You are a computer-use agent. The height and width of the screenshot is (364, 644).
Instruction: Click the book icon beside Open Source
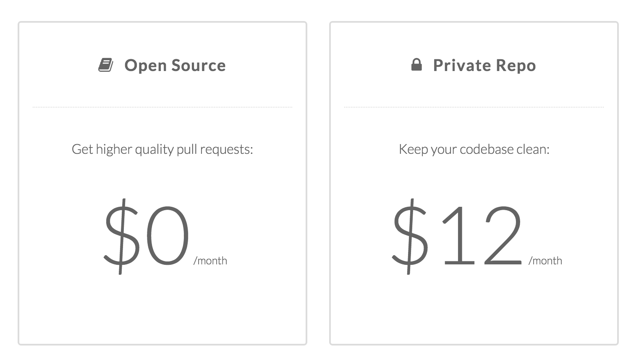106,65
